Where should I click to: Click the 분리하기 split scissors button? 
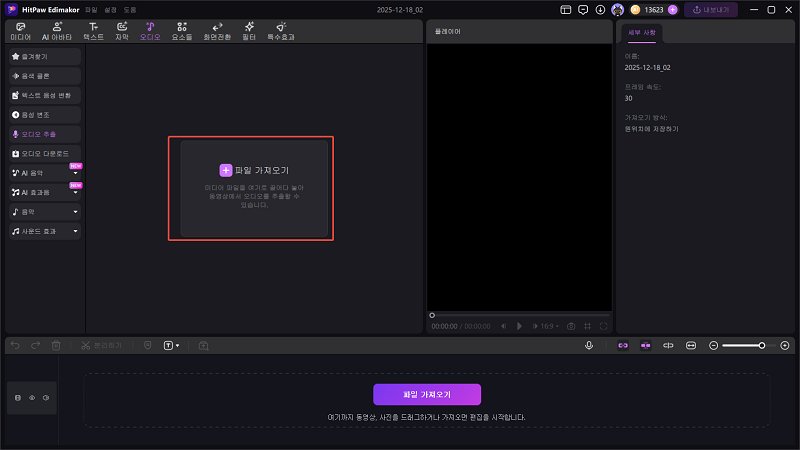(x=101, y=345)
